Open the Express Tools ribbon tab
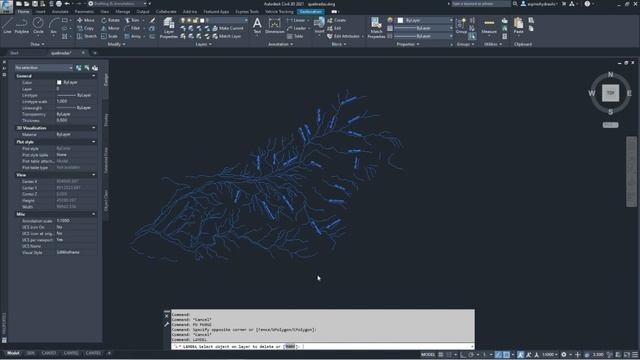640x360 pixels. (247, 12)
